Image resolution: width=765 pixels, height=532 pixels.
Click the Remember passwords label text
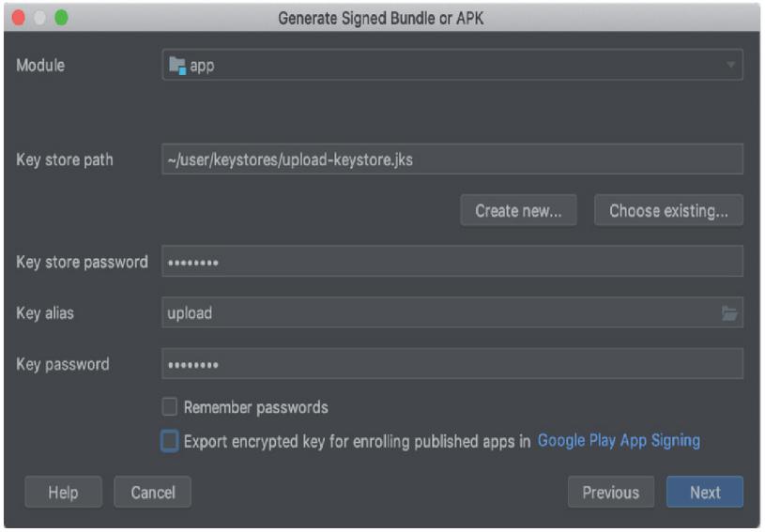click(255, 407)
